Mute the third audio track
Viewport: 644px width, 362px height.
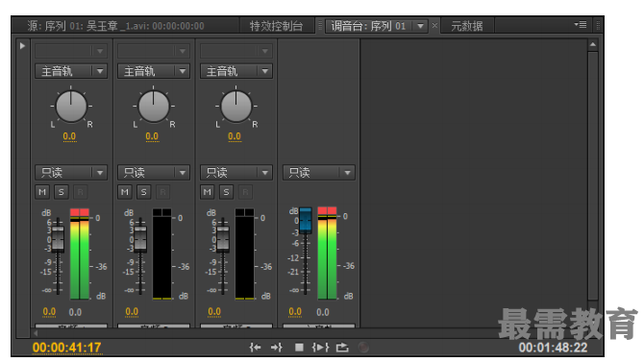pos(207,192)
